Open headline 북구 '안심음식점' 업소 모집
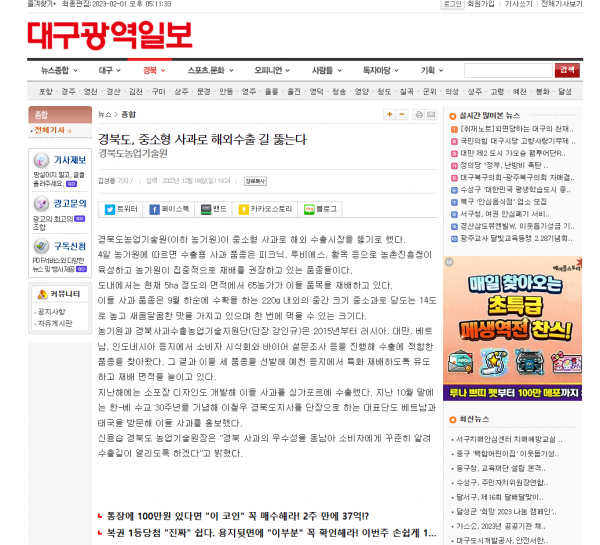This screenshot has width=600, height=545. point(503,202)
